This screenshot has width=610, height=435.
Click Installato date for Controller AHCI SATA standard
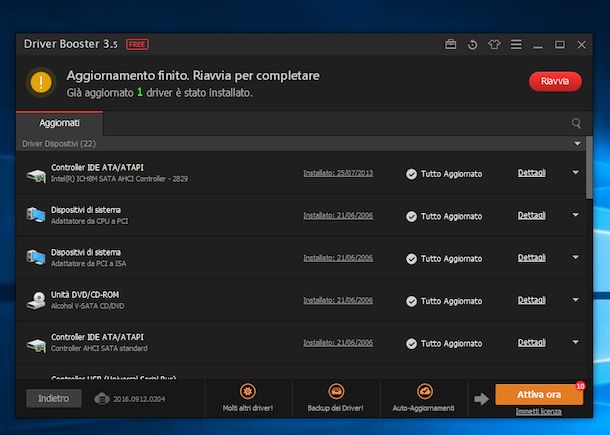[338, 343]
